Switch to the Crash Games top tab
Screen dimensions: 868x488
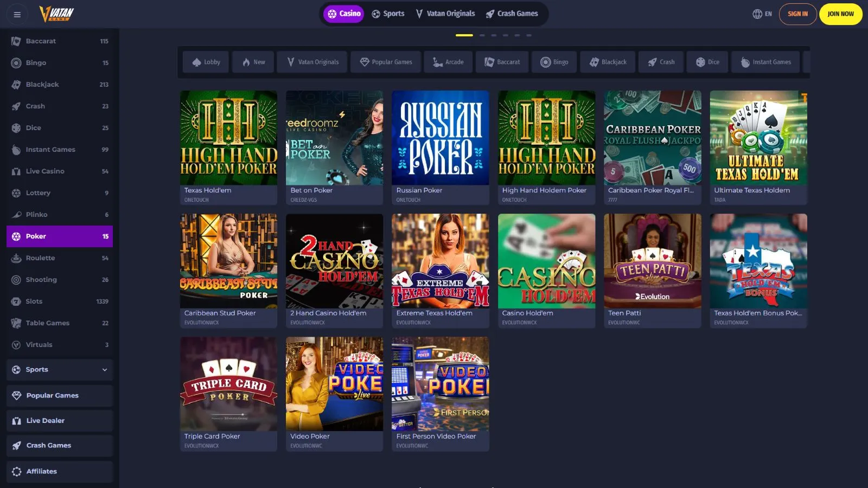pyautogui.click(x=512, y=14)
